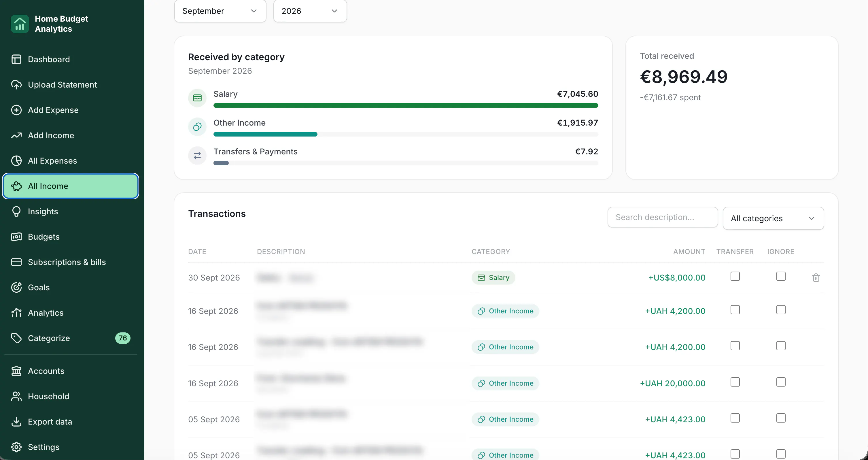This screenshot has height=460, width=868.
Task: Click the Upload Statement cloud icon
Action: (16, 85)
